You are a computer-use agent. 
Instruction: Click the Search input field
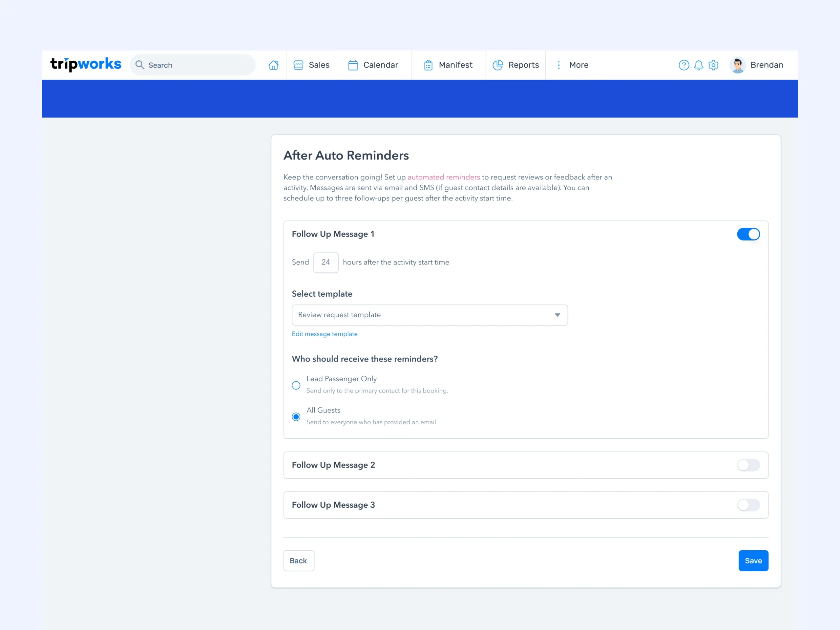[x=193, y=65]
